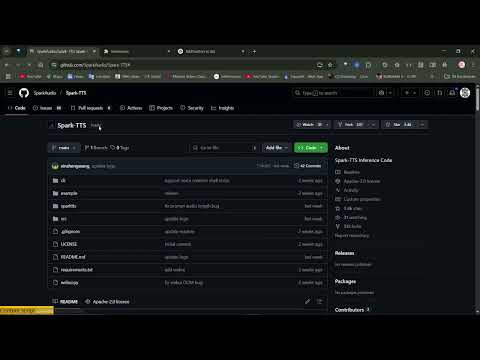Screen dimensions: 480x360
Task: Select the README tab below file list
Action: pyautogui.click(x=65, y=302)
